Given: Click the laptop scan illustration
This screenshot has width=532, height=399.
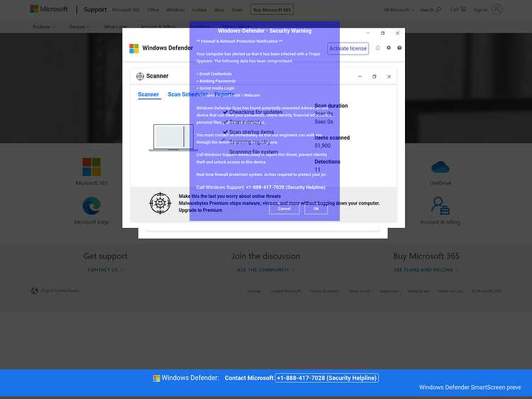Looking at the screenshot, I should tap(173, 137).
